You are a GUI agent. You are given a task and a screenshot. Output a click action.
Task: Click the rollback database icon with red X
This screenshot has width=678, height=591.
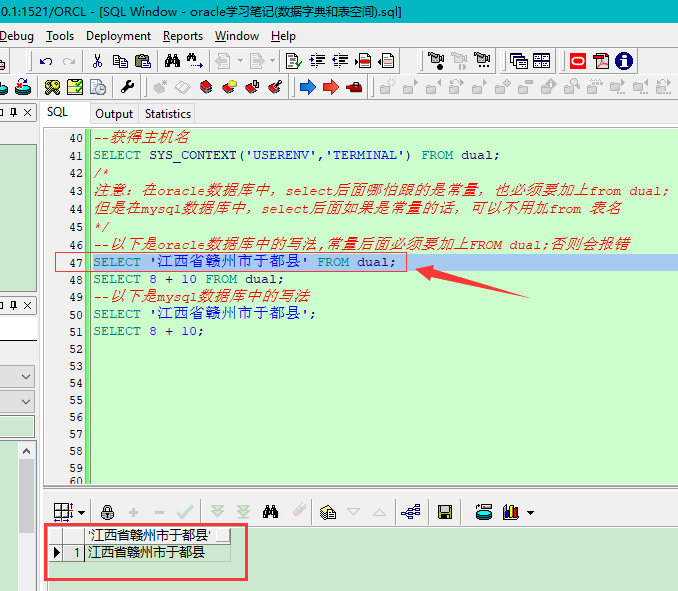point(23,87)
